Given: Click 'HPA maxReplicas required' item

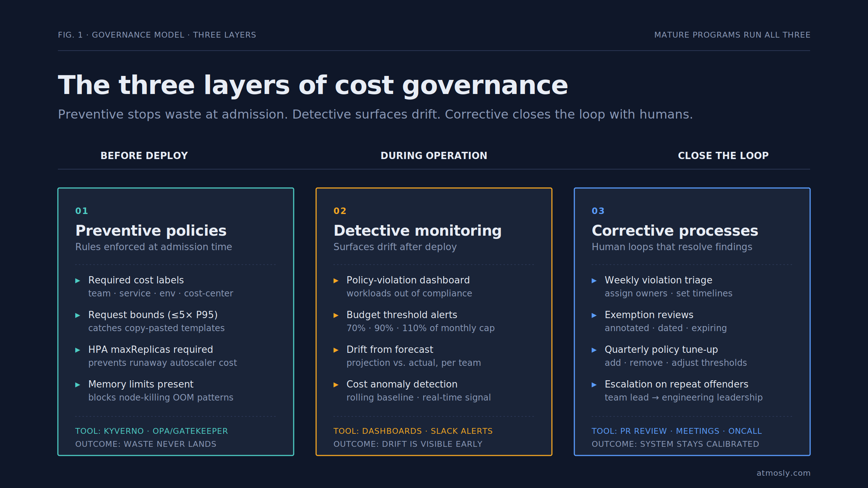Looking at the screenshot, I should [x=150, y=350].
